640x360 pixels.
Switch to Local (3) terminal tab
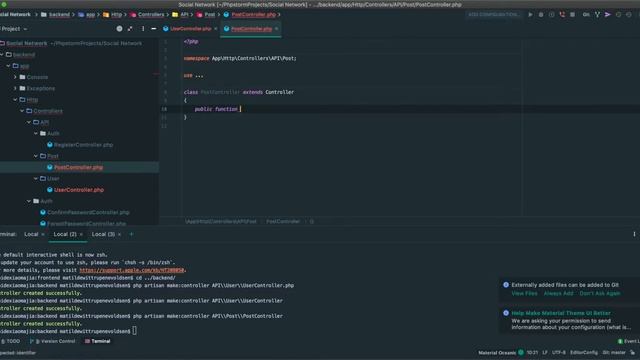tap(103, 234)
